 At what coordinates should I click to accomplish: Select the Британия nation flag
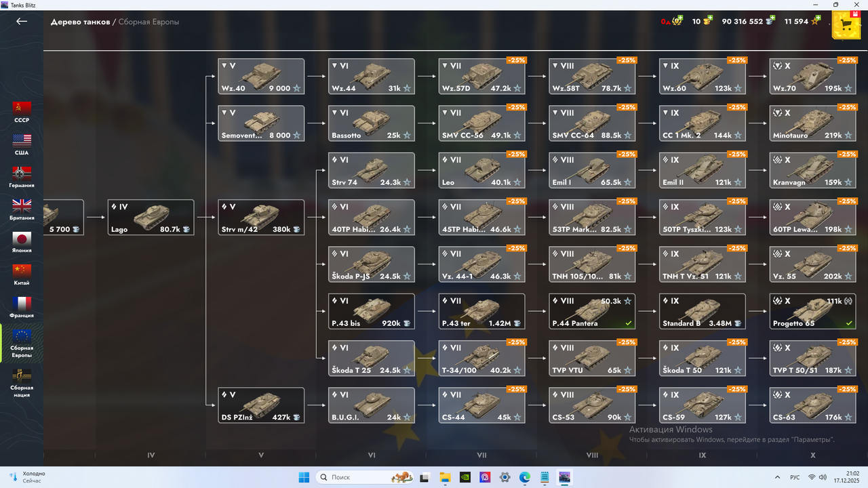(x=22, y=209)
